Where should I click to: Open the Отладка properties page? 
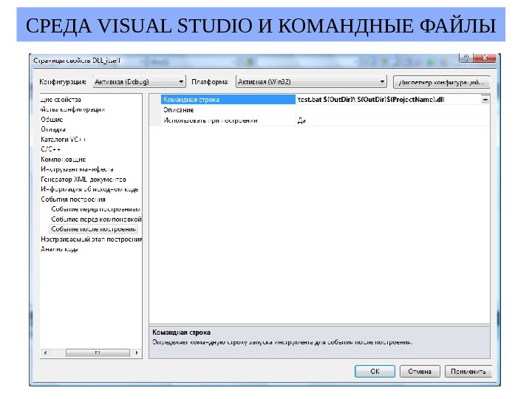pyautogui.click(x=53, y=129)
